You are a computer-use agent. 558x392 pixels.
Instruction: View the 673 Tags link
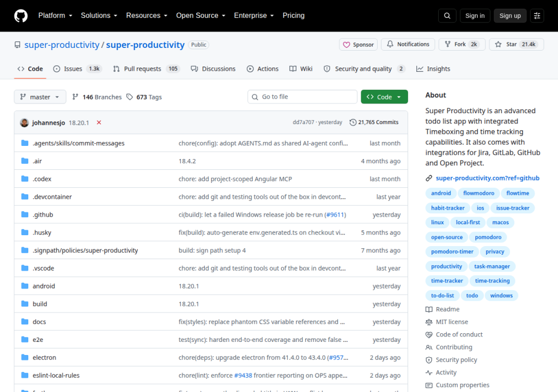[144, 97]
